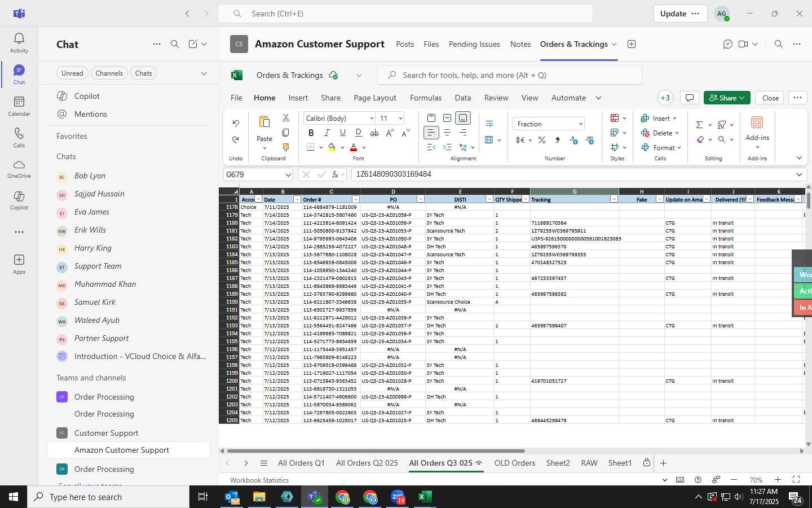Expand the formula bar
Viewport: 812px width, 508px height.
[799, 174]
